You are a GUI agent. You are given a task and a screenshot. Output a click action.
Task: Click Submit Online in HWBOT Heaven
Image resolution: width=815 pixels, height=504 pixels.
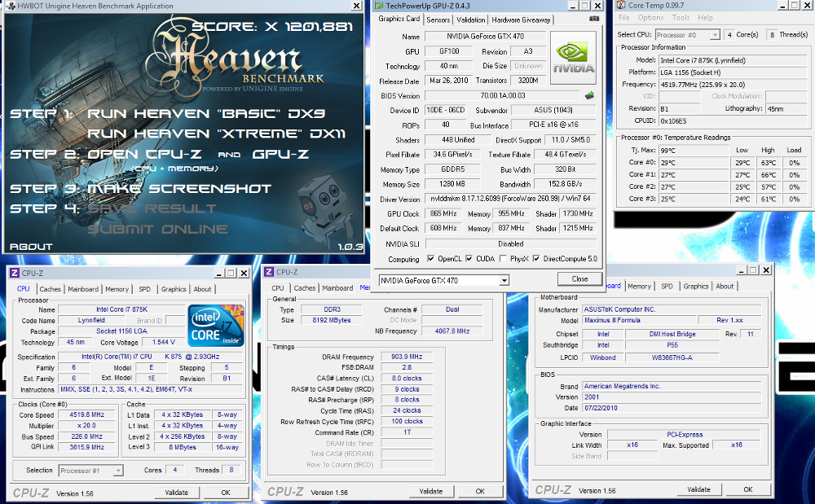point(157,229)
